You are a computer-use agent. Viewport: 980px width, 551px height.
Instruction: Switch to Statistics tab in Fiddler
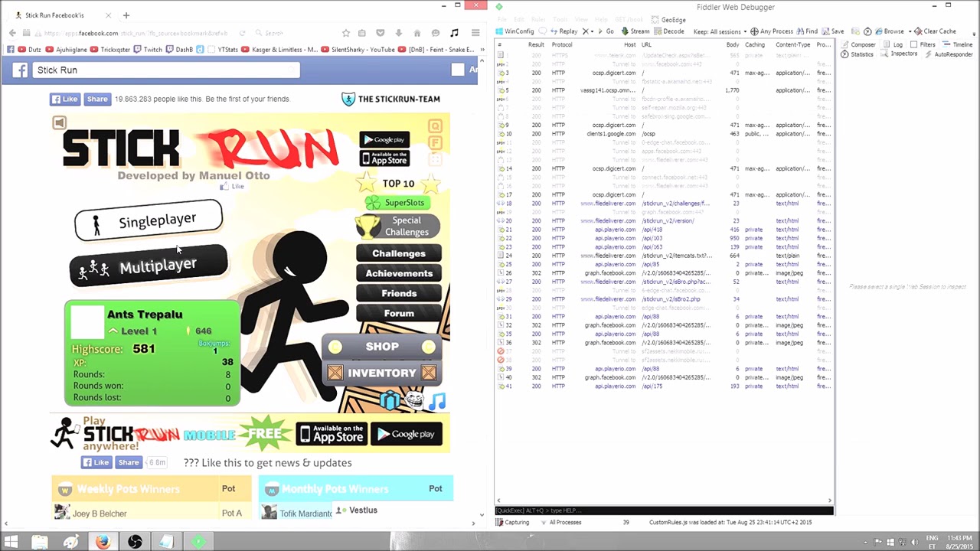click(x=857, y=54)
